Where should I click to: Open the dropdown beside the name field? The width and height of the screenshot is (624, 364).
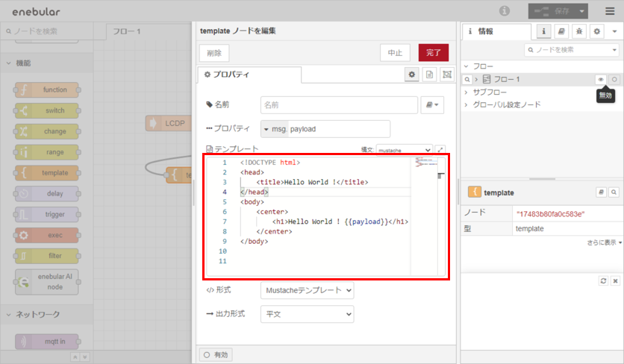[x=432, y=105]
